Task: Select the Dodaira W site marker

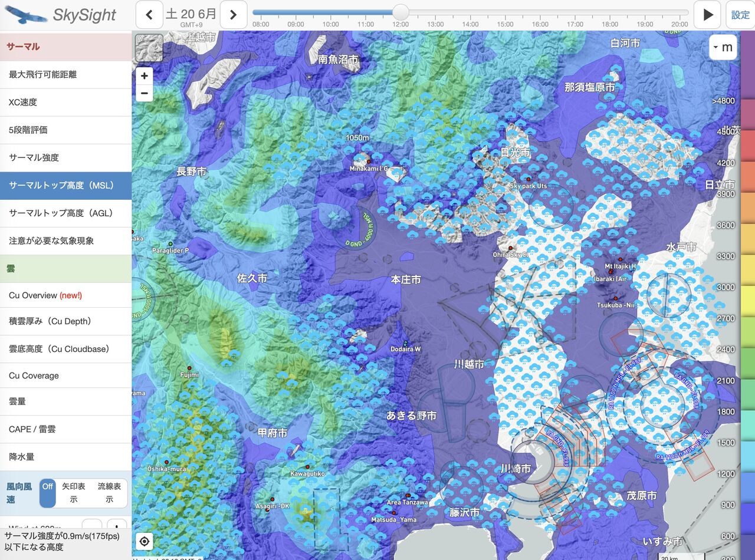Action: tap(405, 343)
